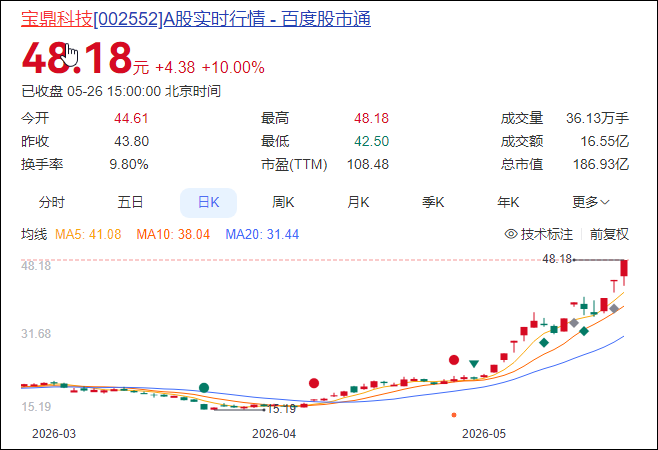This screenshot has width=658, height=450.
Task: Open the 月K chart tab
Action: coord(358,203)
